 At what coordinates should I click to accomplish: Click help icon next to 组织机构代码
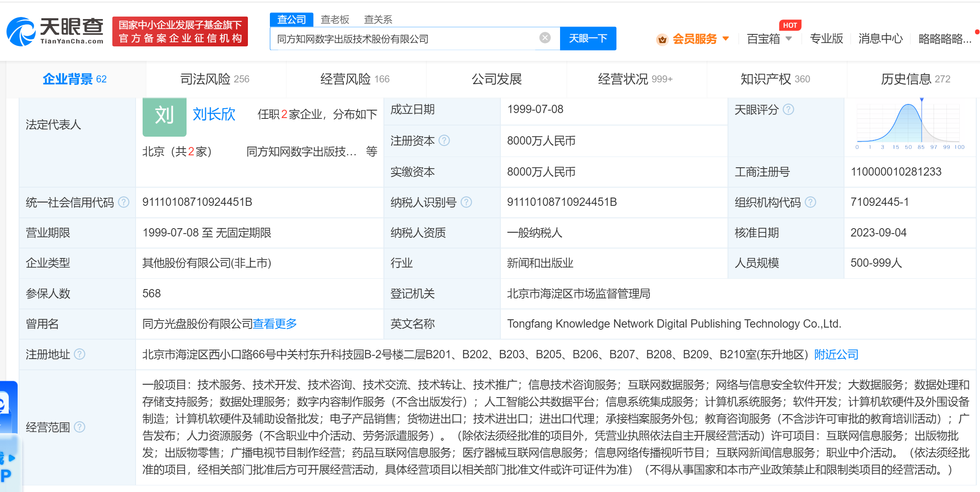tap(810, 202)
